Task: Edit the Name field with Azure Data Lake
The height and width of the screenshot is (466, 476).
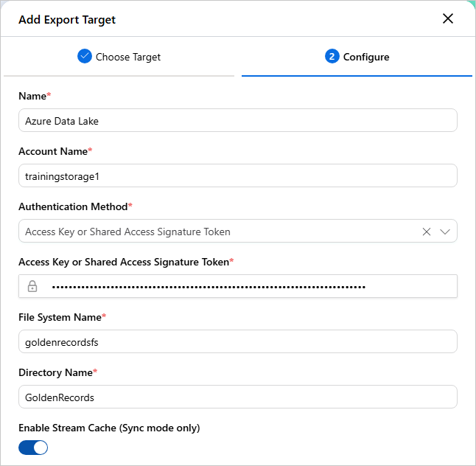Action: click(x=238, y=121)
